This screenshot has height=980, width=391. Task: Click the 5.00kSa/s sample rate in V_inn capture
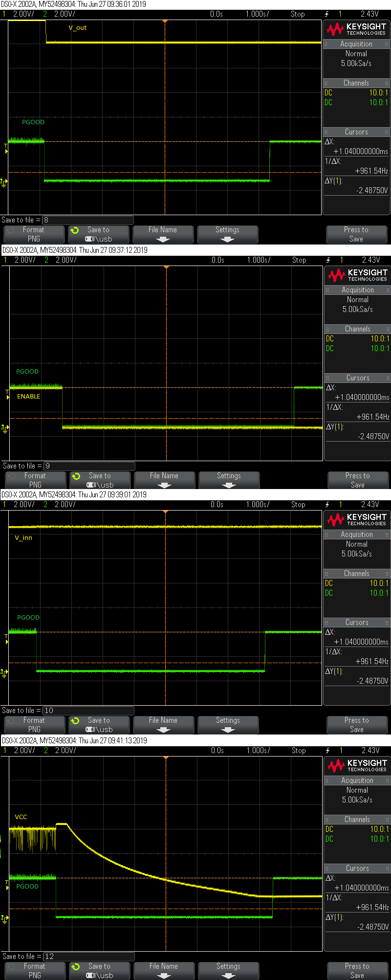click(357, 554)
